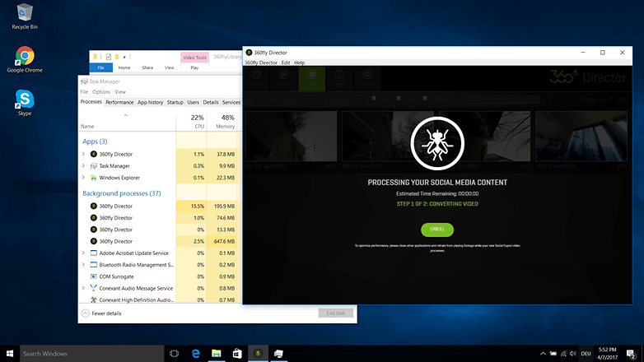Viewport: 644px width, 362px height.
Task: Click the green Media icon in 360fly Director
Action: (x=312, y=78)
